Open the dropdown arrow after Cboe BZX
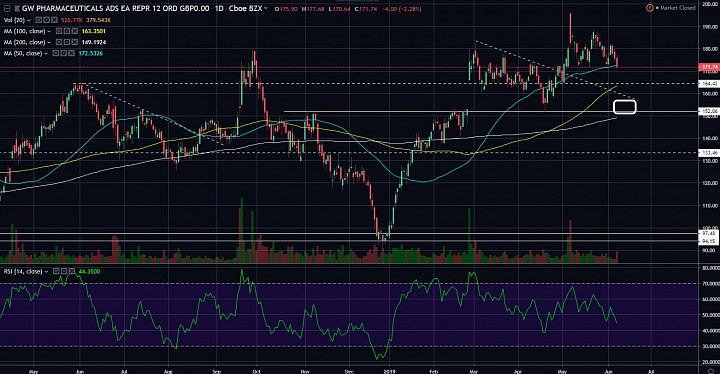This screenshot has width=720, height=374. pos(266,8)
